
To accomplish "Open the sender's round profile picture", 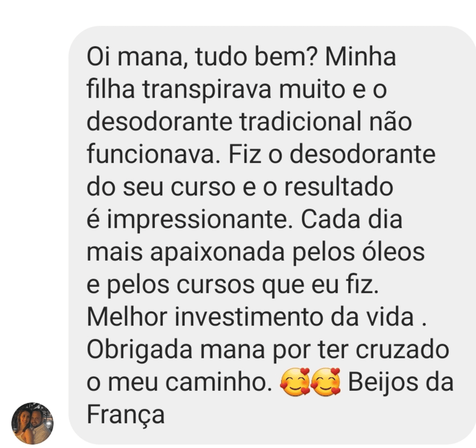I will tap(32, 423).
